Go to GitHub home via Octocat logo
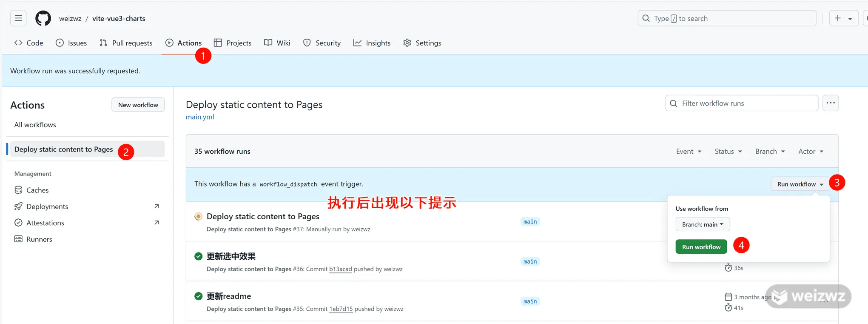Screen dimensions: 868x324 pos(43,18)
